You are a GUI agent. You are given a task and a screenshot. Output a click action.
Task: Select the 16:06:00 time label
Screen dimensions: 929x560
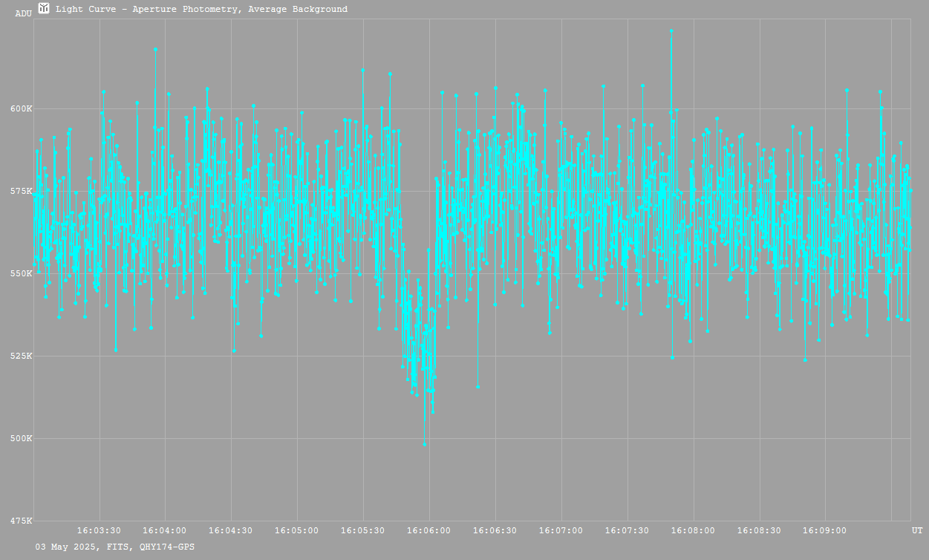pos(429,531)
